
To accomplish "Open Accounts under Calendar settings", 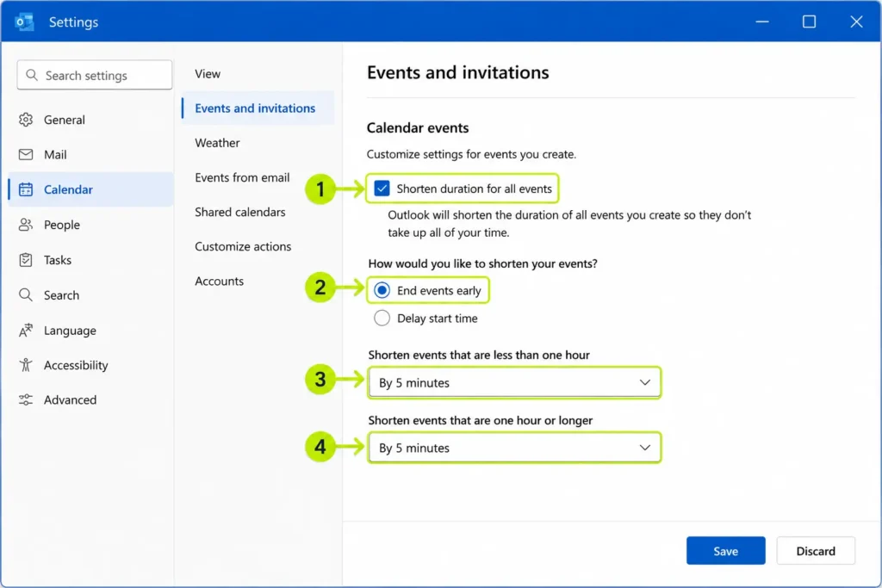I will [x=220, y=281].
